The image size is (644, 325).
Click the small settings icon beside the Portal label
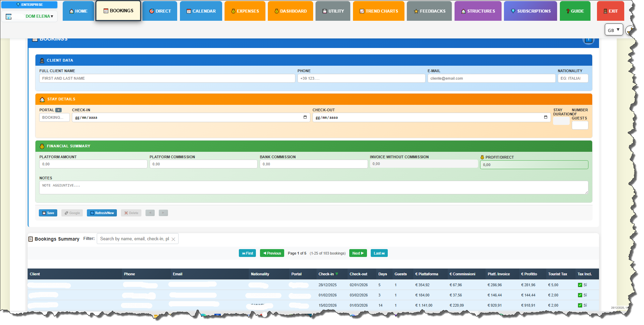59,110
